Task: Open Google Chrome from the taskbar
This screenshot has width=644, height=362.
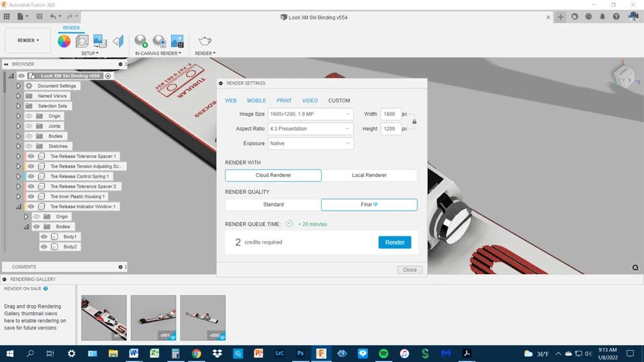Action: coord(196,353)
